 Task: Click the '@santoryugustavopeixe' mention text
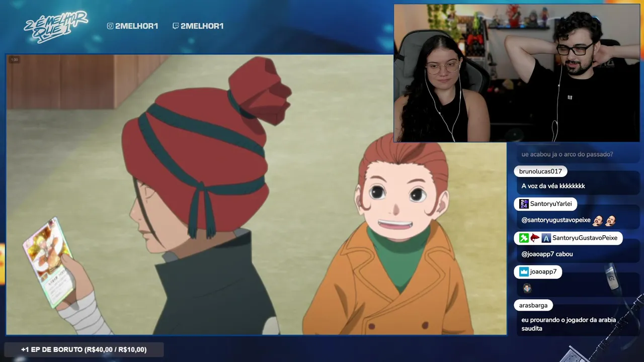click(x=556, y=220)
